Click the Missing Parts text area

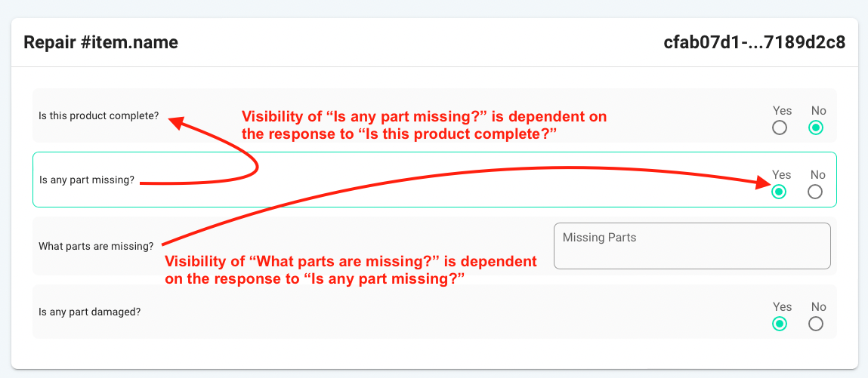click(x=692, y=246)
